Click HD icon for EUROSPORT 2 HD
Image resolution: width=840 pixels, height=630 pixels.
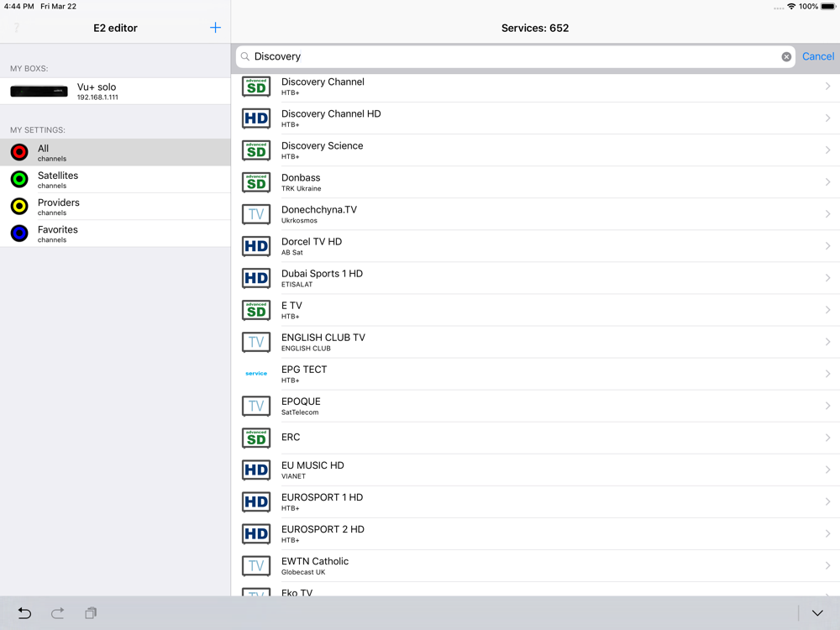point(256,534)
